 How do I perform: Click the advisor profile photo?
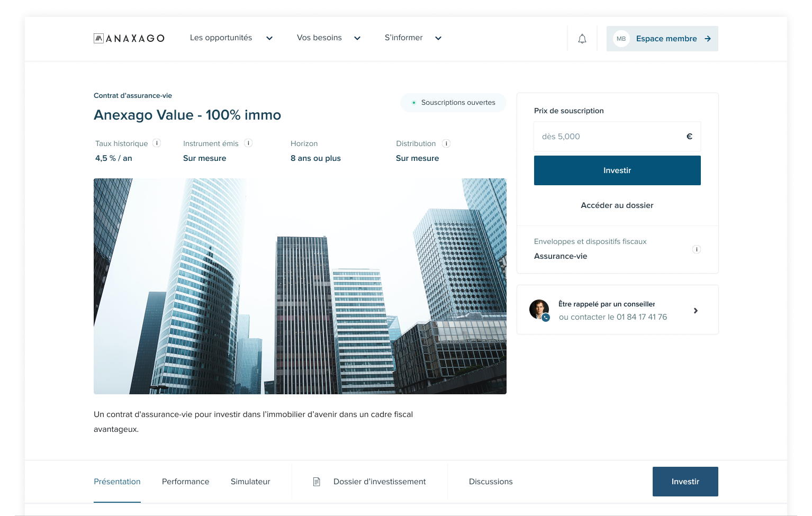539,310
